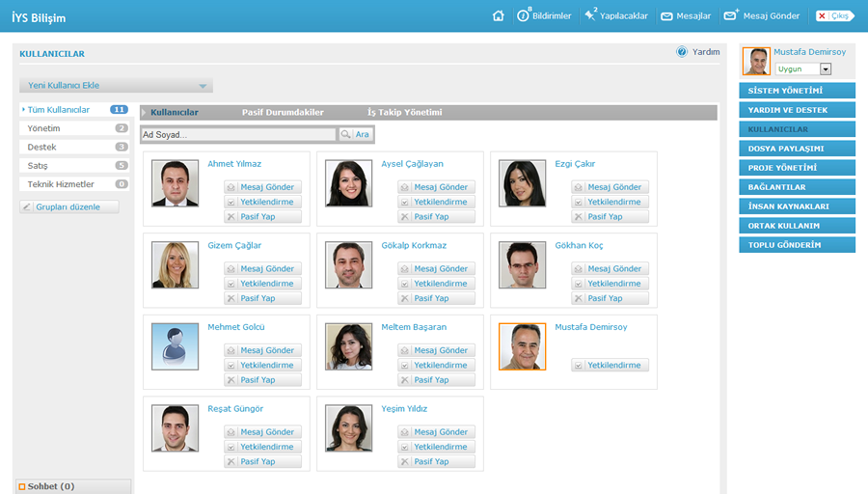This screenshot has height=494, width=868.
Task: Open the Yardım help icon
Action: pos(682,52)
